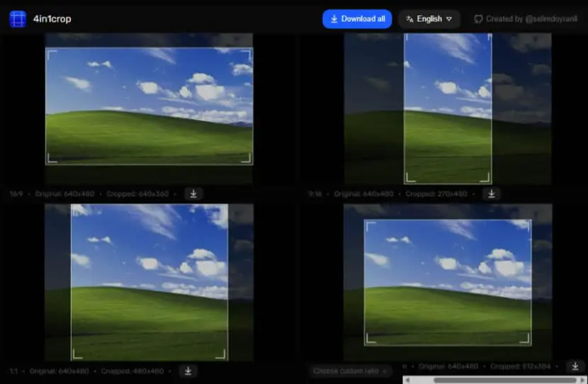This screenshot has height=384, width=588.
Task: Click the 4in1crop grid logo icon
Action: pyautogui.click(x=18, y=18)
